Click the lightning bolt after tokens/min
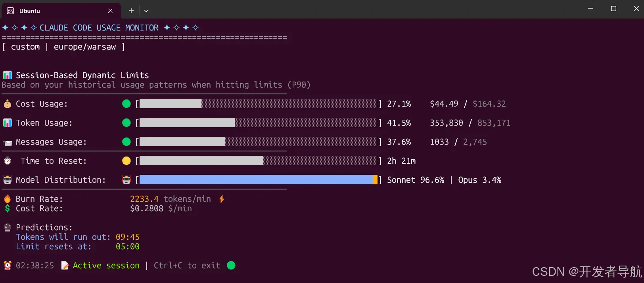This screenshot has height=283, width=644. [222, 199]
